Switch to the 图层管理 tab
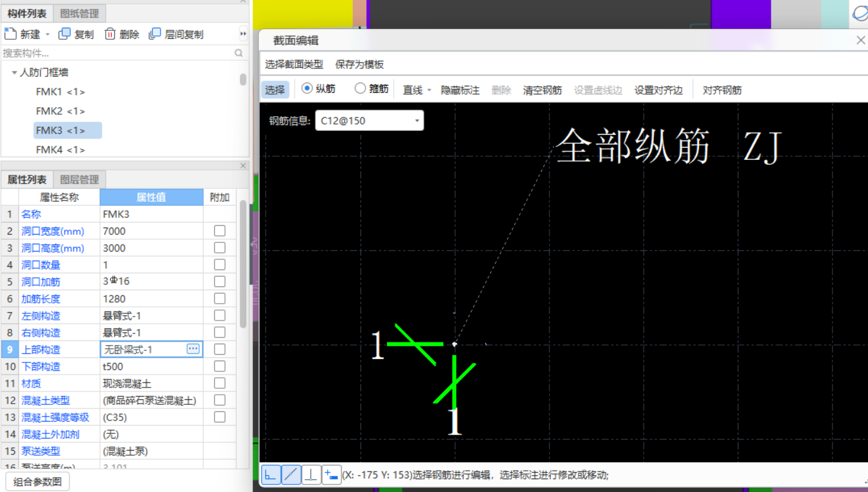Image resolution: width=868 pixels, height=492 pixels. (79, 179)
